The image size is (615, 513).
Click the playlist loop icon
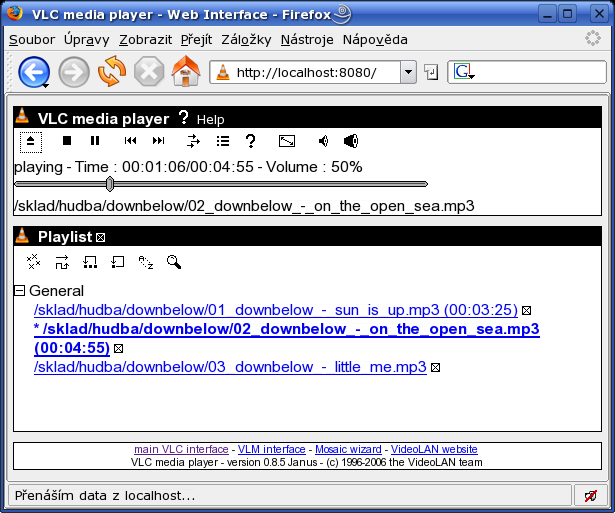(x=90, y=262)
